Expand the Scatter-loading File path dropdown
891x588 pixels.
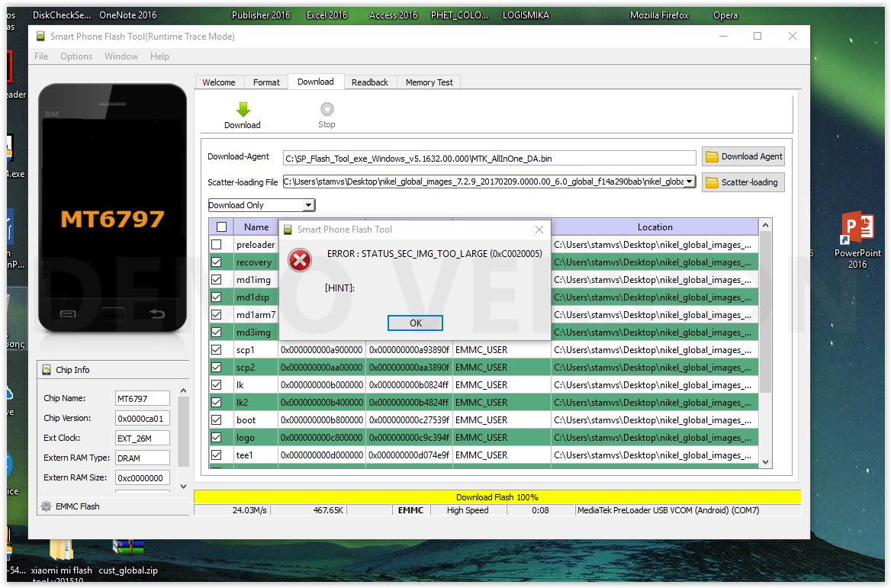coord(690,182)
